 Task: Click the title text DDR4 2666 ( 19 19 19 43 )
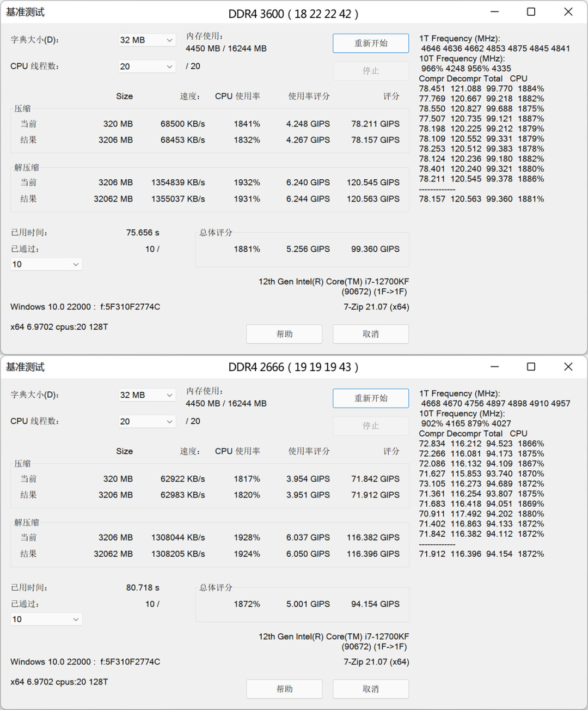tap(293, 367)
